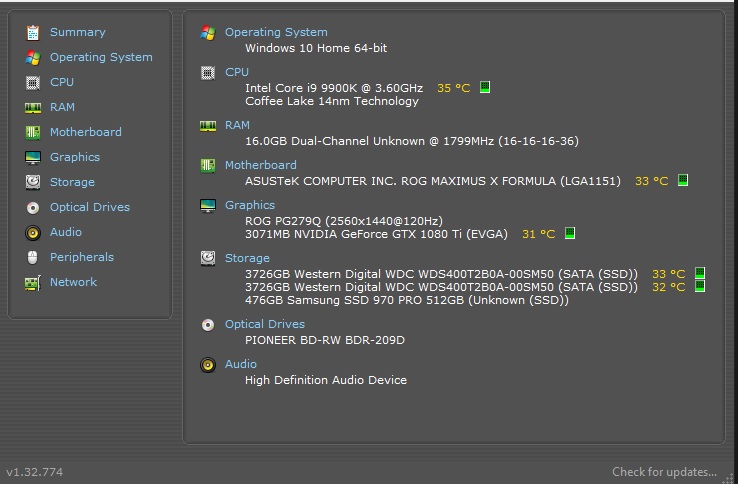
Task: Click the Graphics monitor icon in sidebar
Action: pos(33,157)
